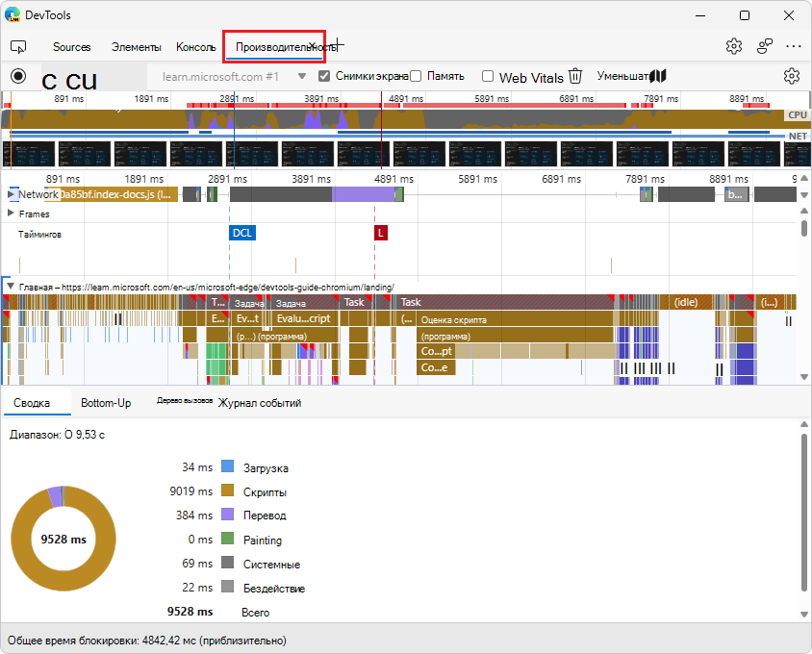
Task: Select the Оценка скрипта flame bar
Action: pos(514,319)
